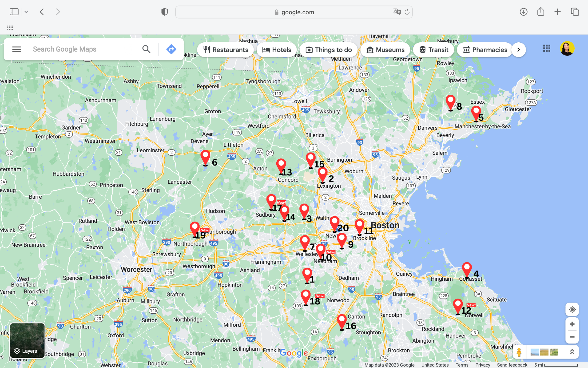
Task: Open the Google account profile picture
Action: [567, 49]
